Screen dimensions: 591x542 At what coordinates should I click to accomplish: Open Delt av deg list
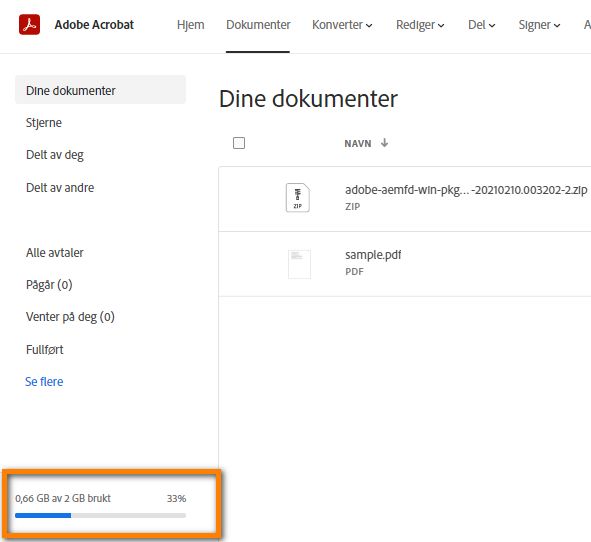(x=55, y=155)
